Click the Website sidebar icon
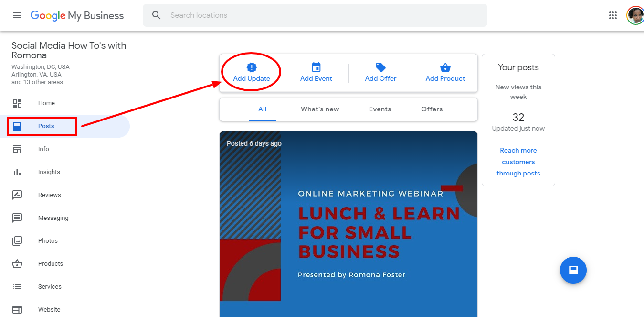Screen dimensions: 644x317 (17, 310)
